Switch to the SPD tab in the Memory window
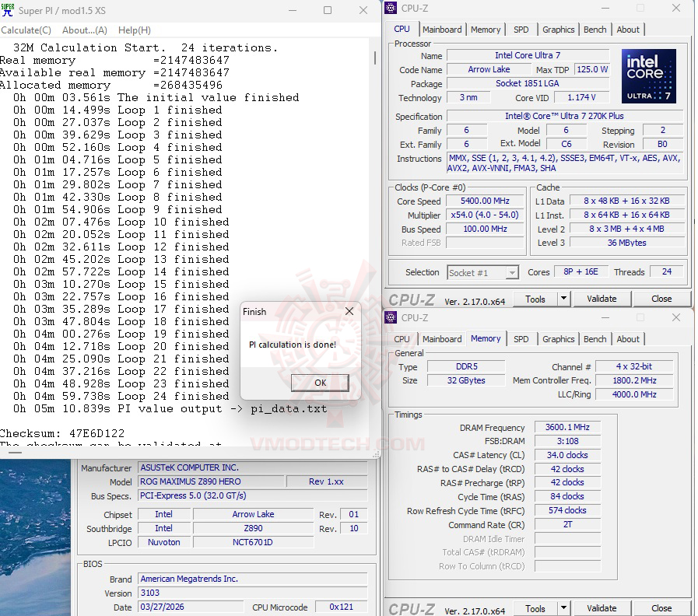698x616 pixels. [521, 339]
